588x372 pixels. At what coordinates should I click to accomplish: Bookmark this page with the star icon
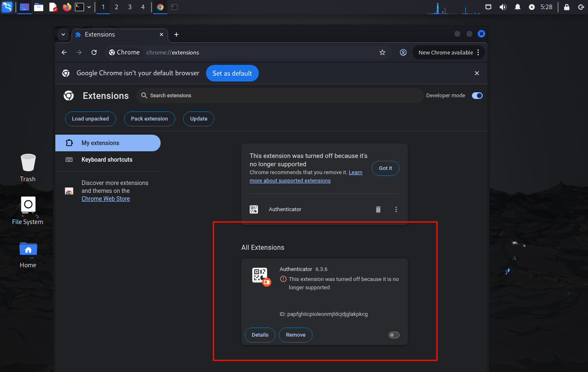[382, 52]
